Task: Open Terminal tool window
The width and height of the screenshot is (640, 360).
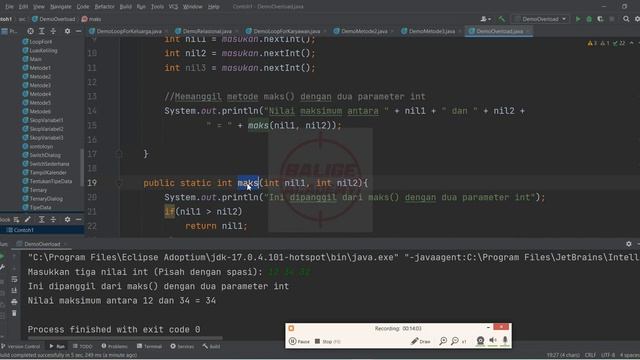Action: tap(149, 346)
